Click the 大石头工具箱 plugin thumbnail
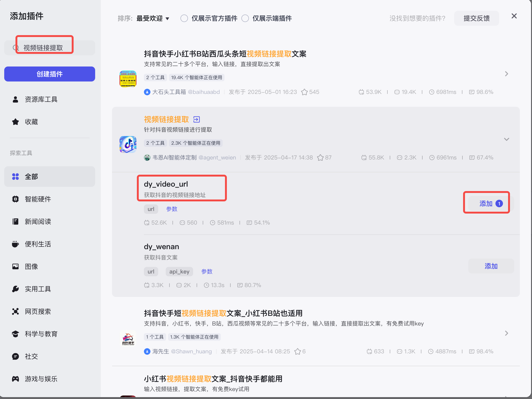 click(128, 79)
